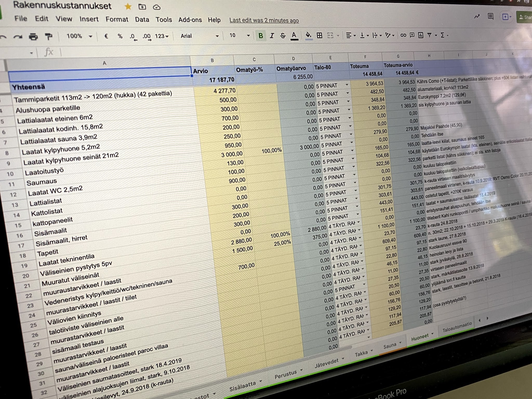The image size is (532, 399).
Task: Increase decimal places
Action: (147, 37)
